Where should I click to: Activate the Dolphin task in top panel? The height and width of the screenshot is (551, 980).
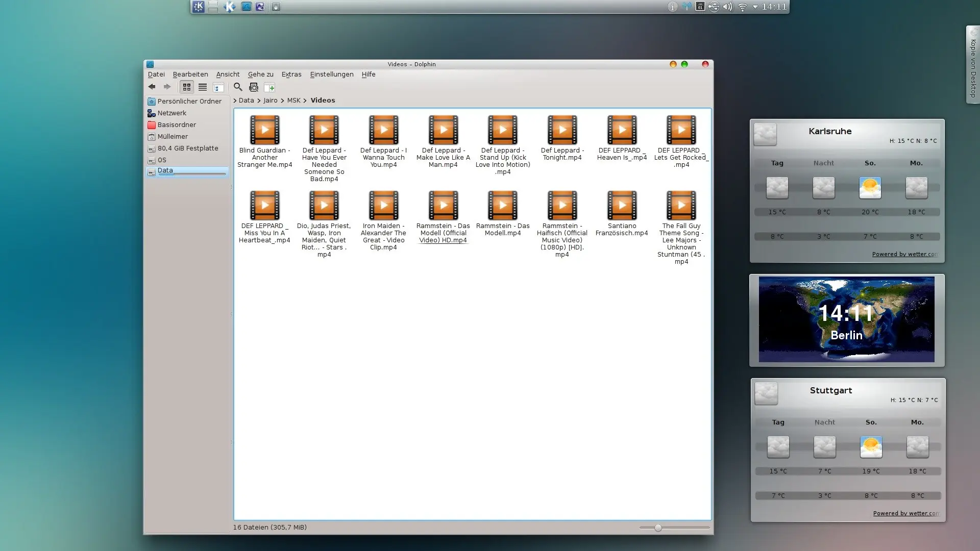246,7
